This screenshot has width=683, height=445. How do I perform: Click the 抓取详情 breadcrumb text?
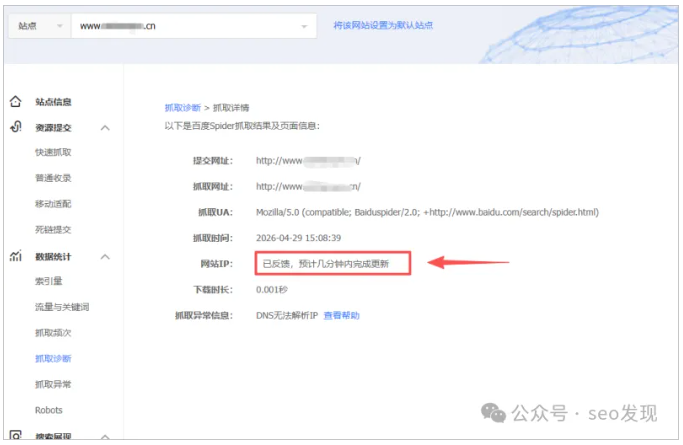coord(231,108)
